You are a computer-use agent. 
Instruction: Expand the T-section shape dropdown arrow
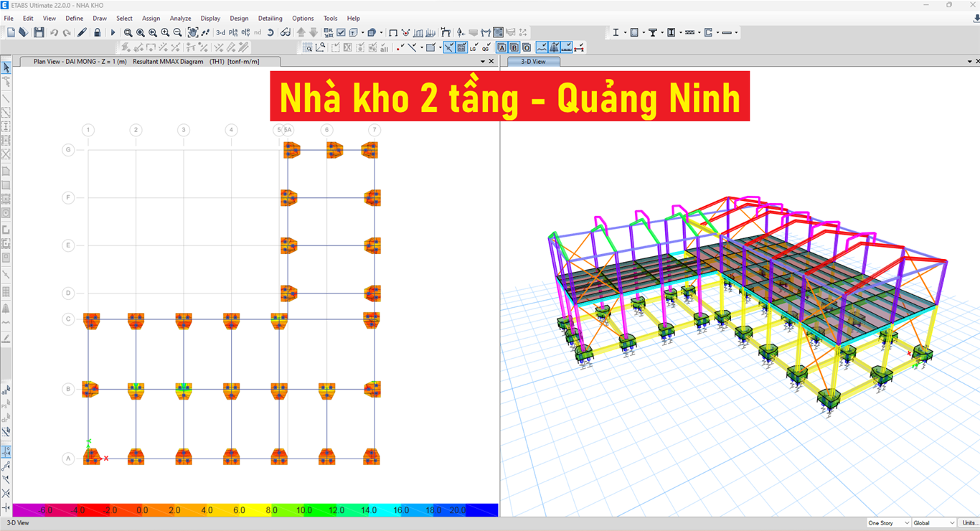click(662, 32)
